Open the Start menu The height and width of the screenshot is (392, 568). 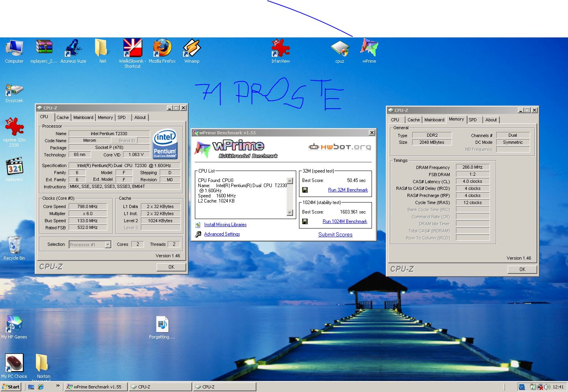click(x=11, y=387)
